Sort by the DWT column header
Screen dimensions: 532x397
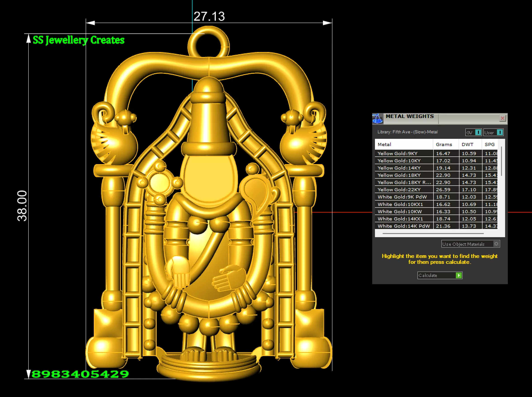[x=470, y=144]
